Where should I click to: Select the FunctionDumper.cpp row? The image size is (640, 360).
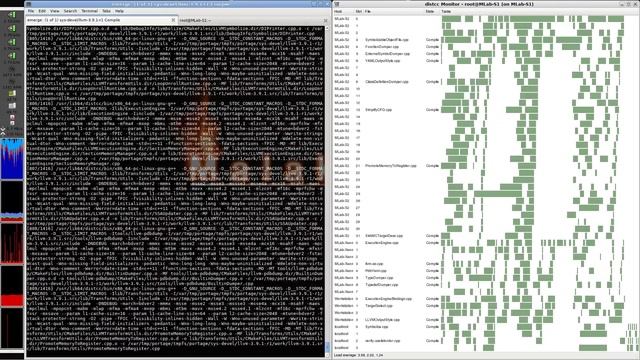486,47
